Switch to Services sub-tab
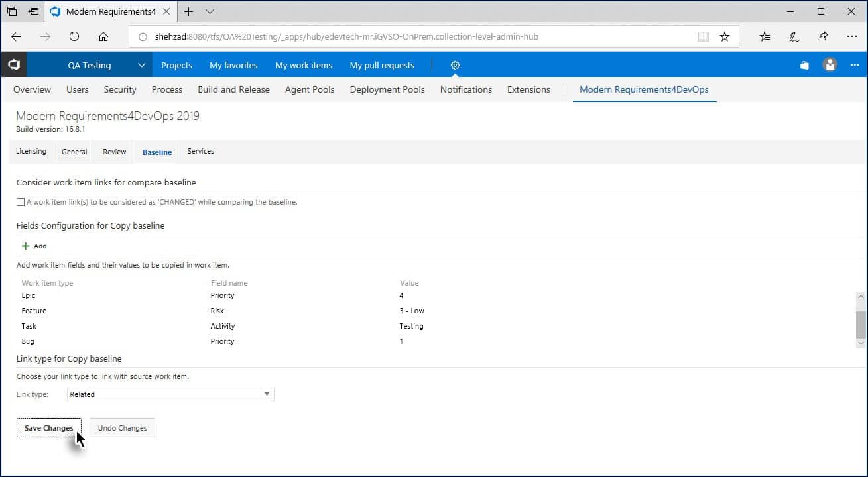This screenshot has height=477, width=868. (201, 151)
